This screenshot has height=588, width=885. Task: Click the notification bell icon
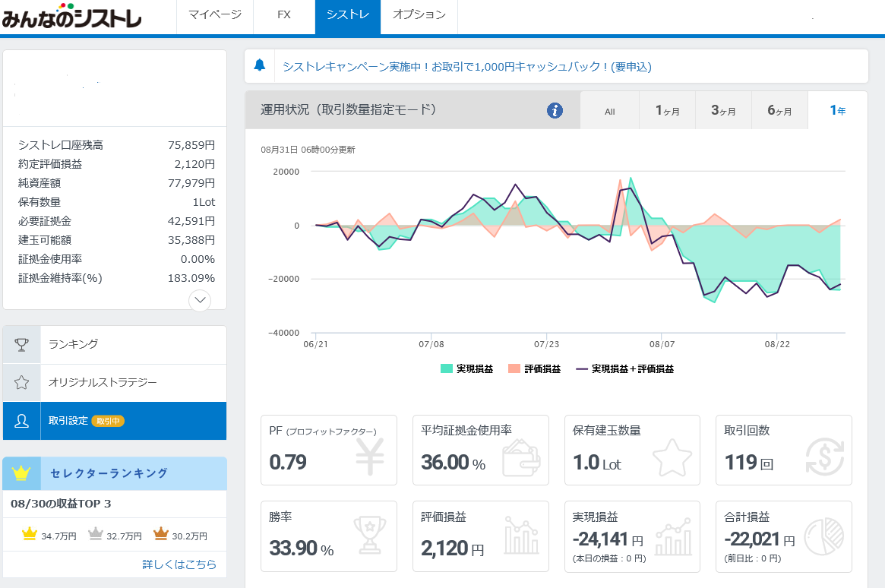pos(260,65)
